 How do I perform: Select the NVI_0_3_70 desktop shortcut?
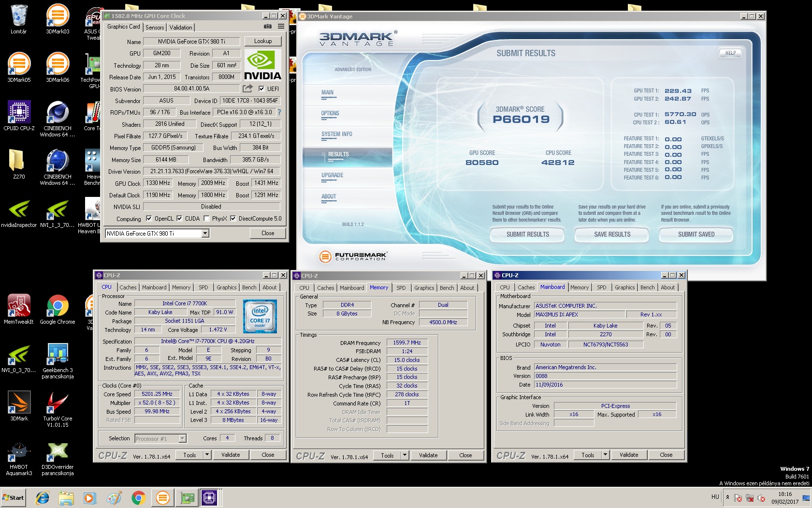(19, 358)
